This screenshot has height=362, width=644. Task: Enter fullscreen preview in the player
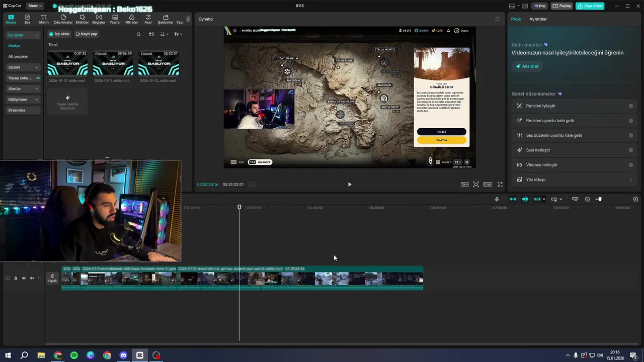pos(500,185)
